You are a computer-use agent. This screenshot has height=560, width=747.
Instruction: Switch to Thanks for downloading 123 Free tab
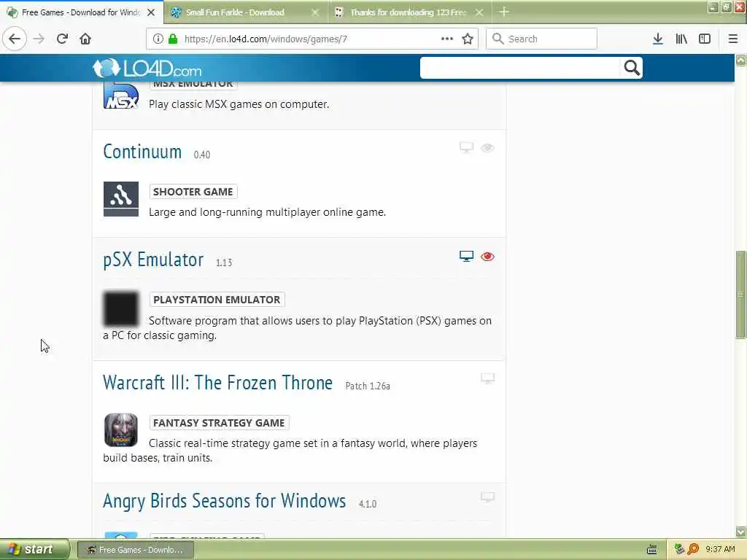click(409, 12)
